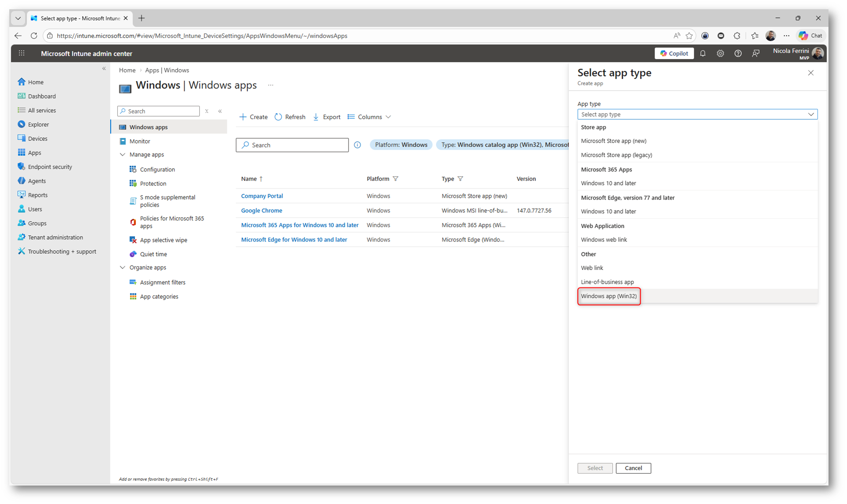Click the info icon next to the search box
The height and width of the screenshot is (504, 847).
(x=357, y=145)
